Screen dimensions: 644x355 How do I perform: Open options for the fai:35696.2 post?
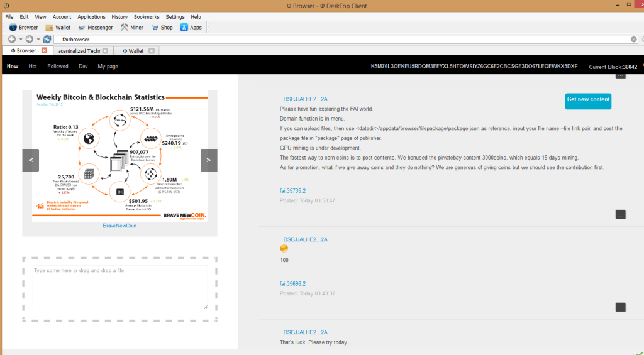coord(620,307)
